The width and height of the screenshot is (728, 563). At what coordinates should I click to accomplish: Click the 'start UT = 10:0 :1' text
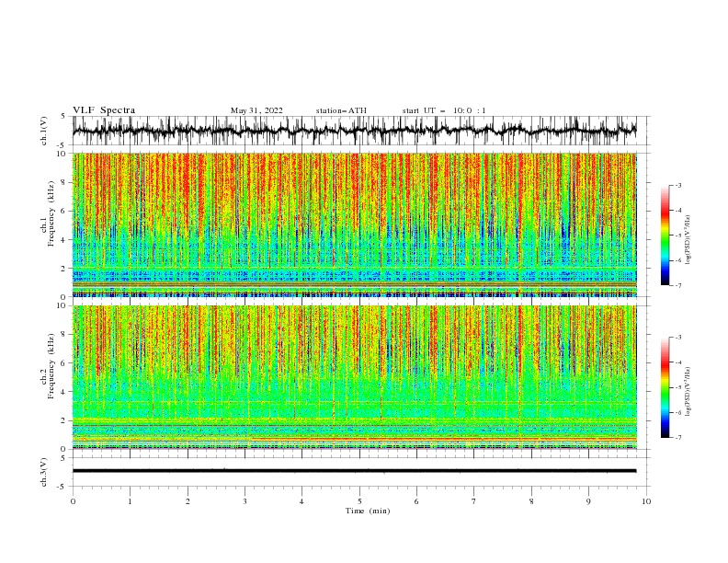[444, 110]
